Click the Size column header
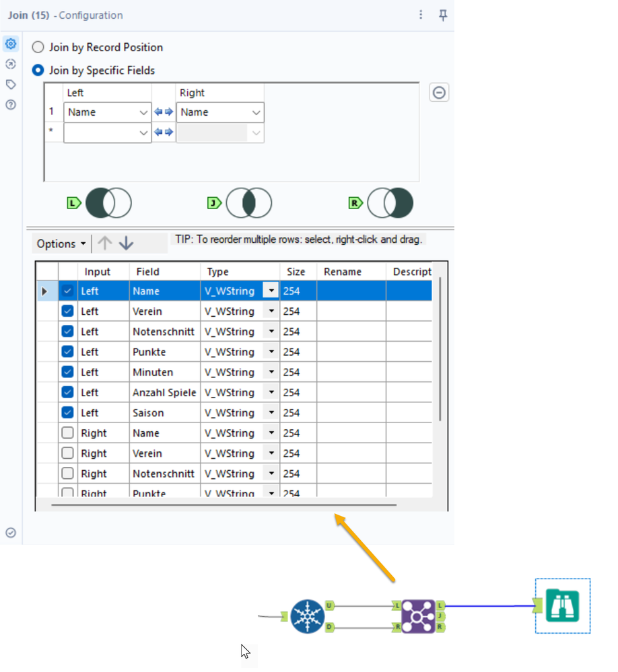618x672 pixels. (298, 272)
